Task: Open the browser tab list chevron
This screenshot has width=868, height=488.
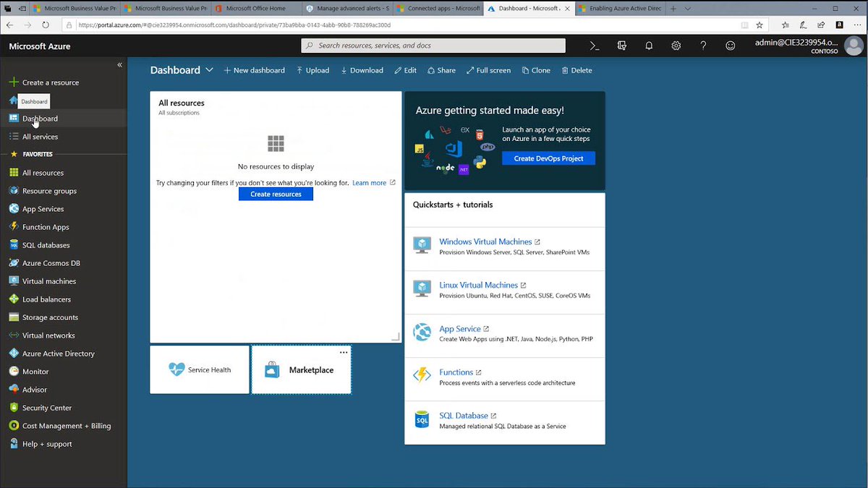Action: coord(688,9)
